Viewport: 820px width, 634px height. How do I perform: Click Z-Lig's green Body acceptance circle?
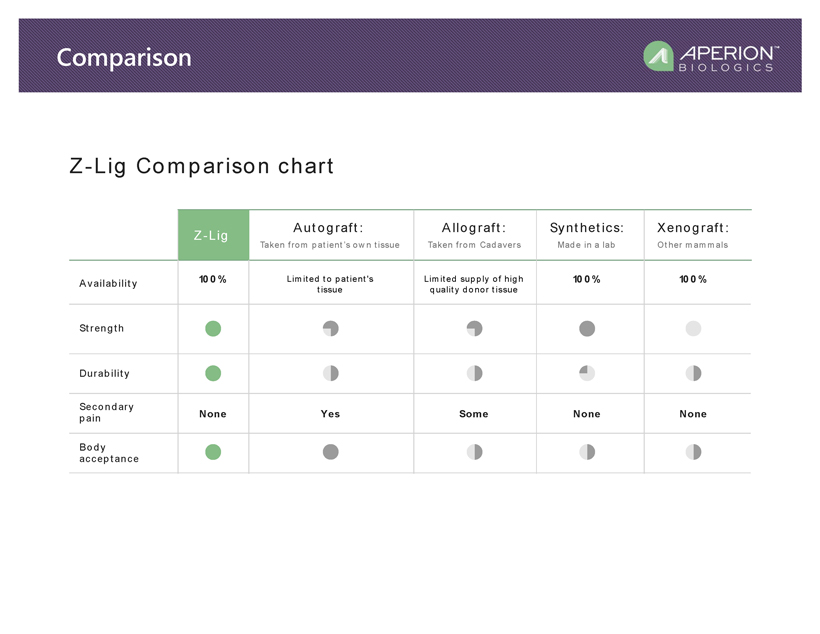coord(213,452)
